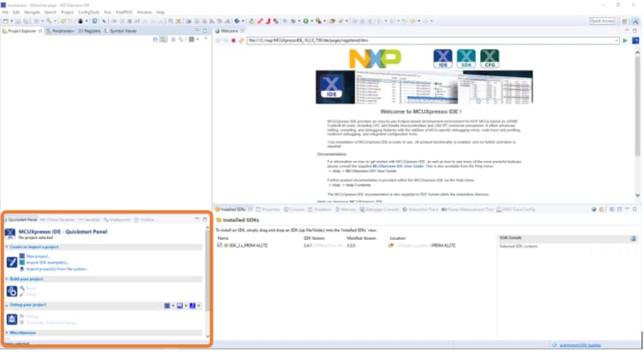Click the Build hammer icon in Quickstart Panel
Screen dimensions: 644x352
click(x=22, y=289)
